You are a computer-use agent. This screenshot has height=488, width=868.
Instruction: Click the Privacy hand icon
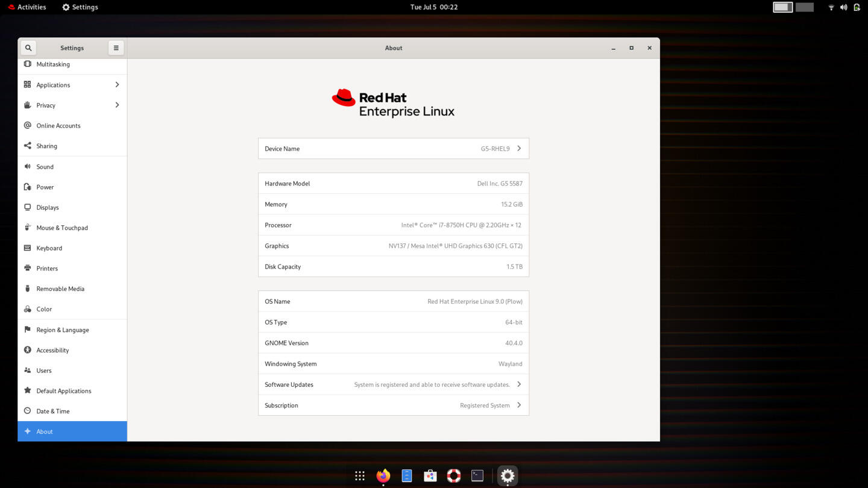click(x=27, y=105)
